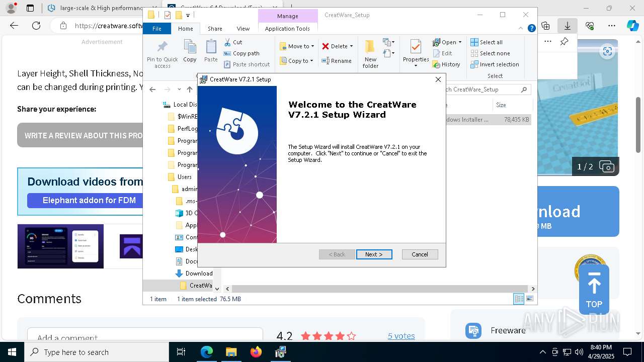
Task: Open the Application Tools tab
Action: 287,29
